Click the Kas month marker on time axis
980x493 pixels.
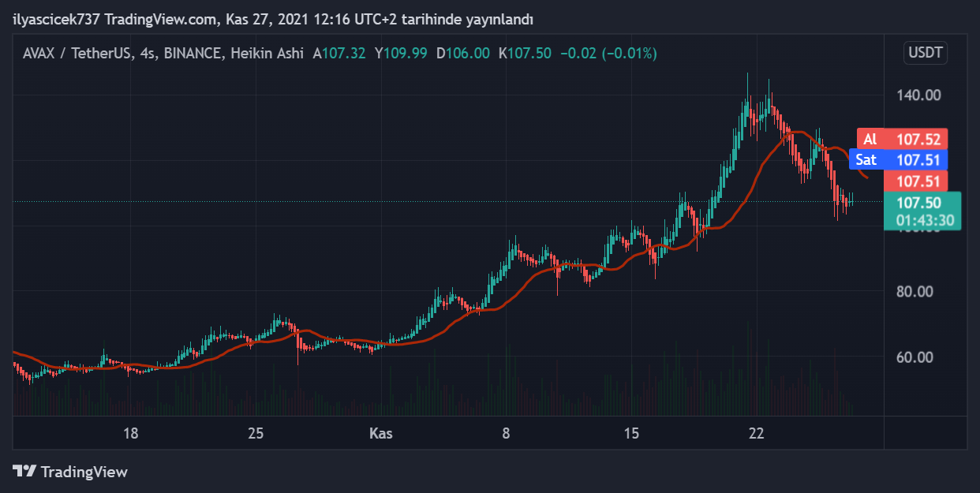click(x=381, y=433)
